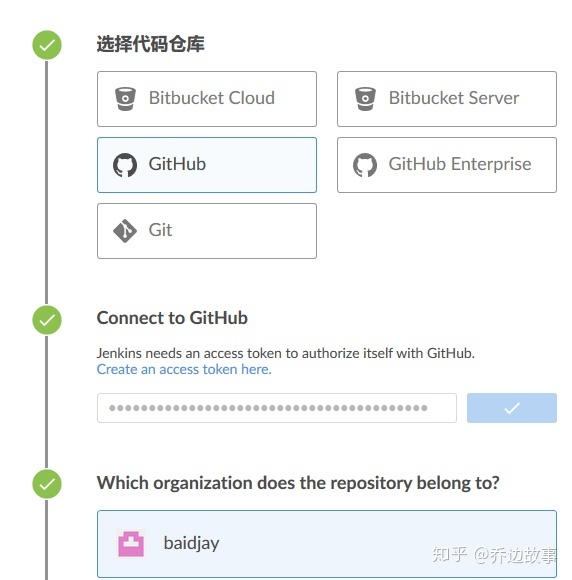This screenshot has width=572, height=580.
Task: Open the Create an access token here link
Action: click(184, 369)
